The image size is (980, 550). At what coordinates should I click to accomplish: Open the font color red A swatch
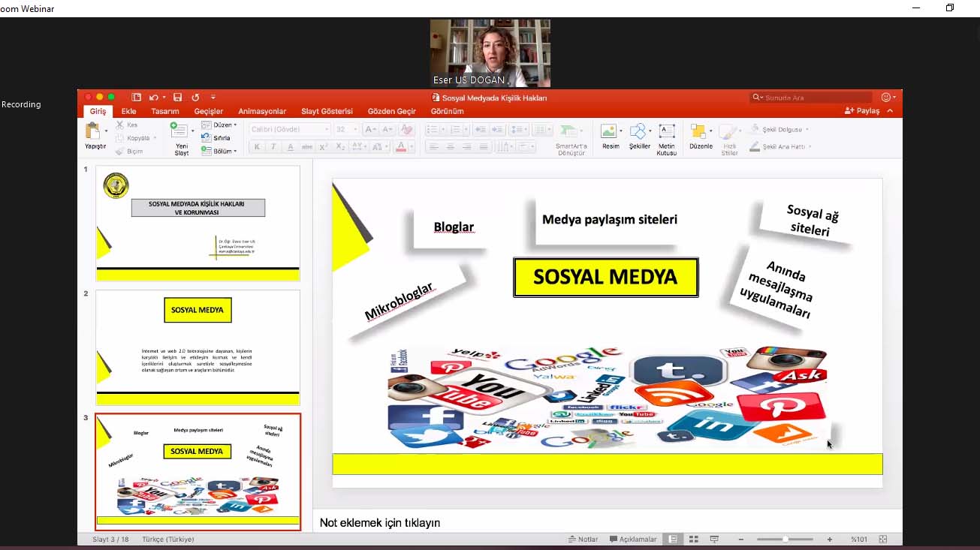point(401,147)
